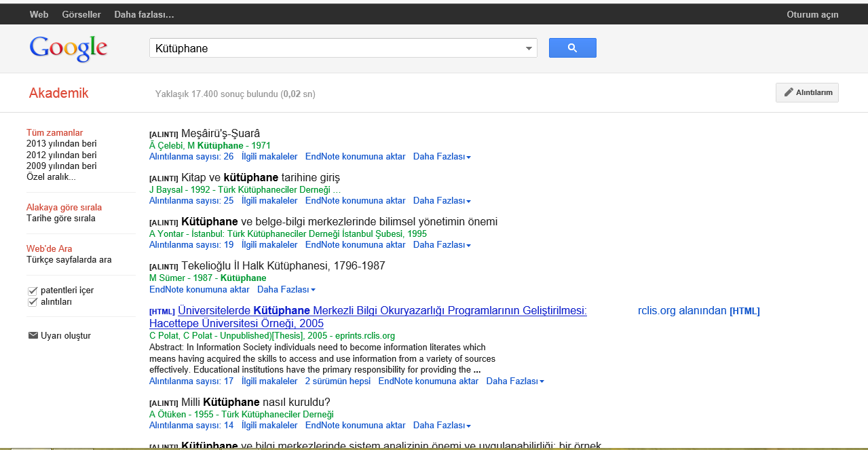Image resolution: width=868 pixels, height=450 pixels.
Task: Click the 'Yaklaşık 17.400 sonuç bulundu' text
Action: [235, 94]
